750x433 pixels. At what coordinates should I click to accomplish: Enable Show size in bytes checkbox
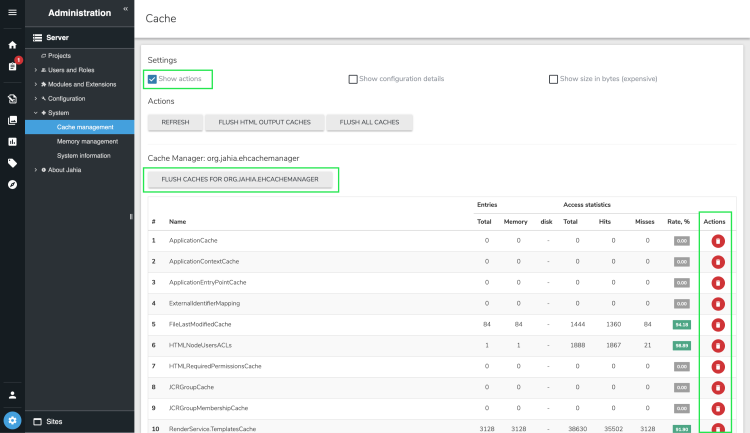(x=553, y=79)
